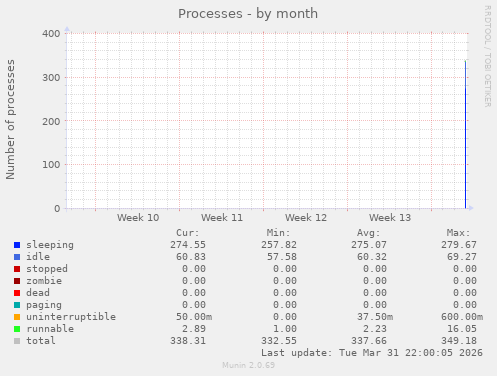Click the uninterruptible legend color swatch
This screenshot has width=497, height=376.
17,317
